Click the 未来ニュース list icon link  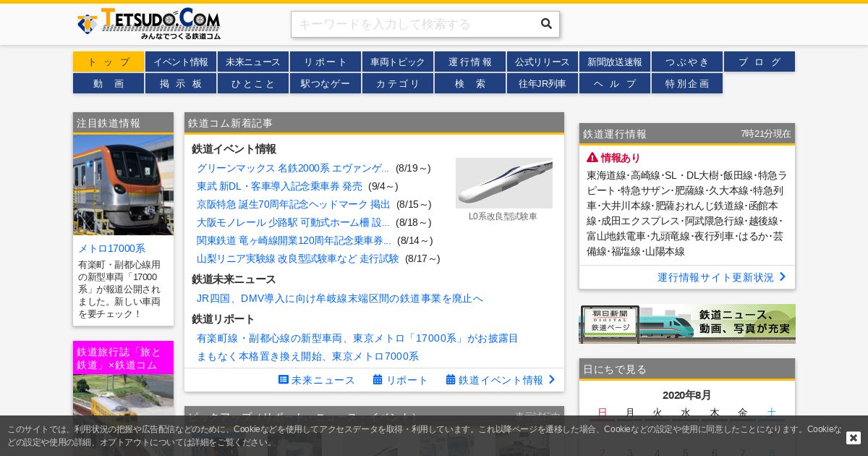[284, 379]
